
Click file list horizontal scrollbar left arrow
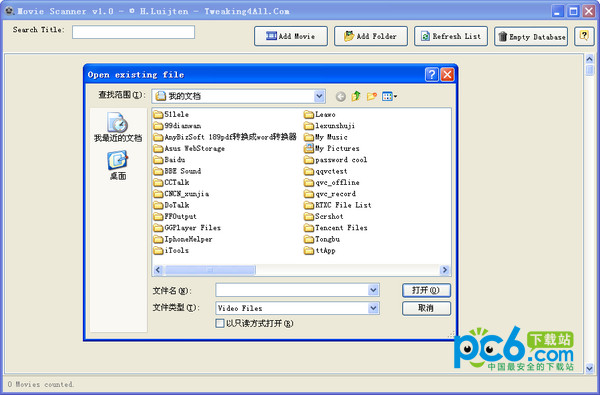pos(158,270)
